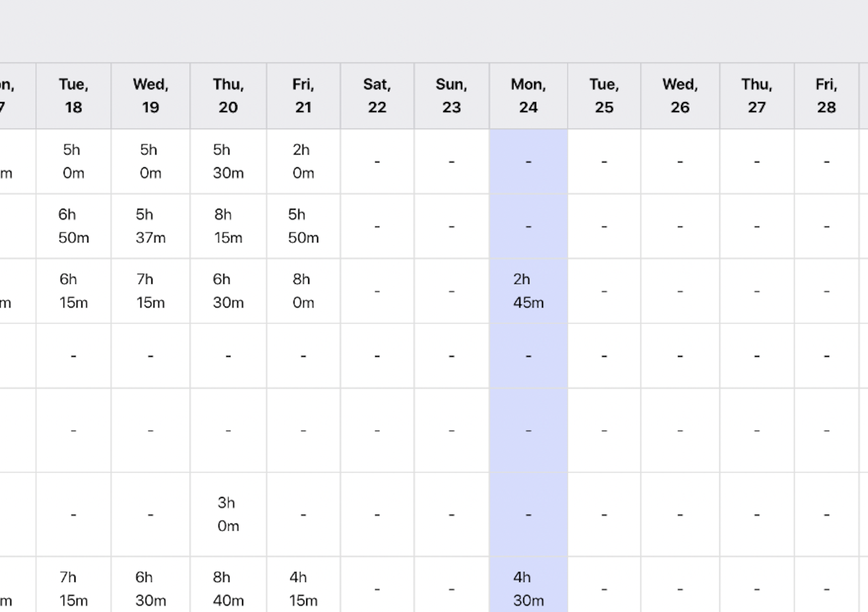Select the Tue, 18 column header

73,96
